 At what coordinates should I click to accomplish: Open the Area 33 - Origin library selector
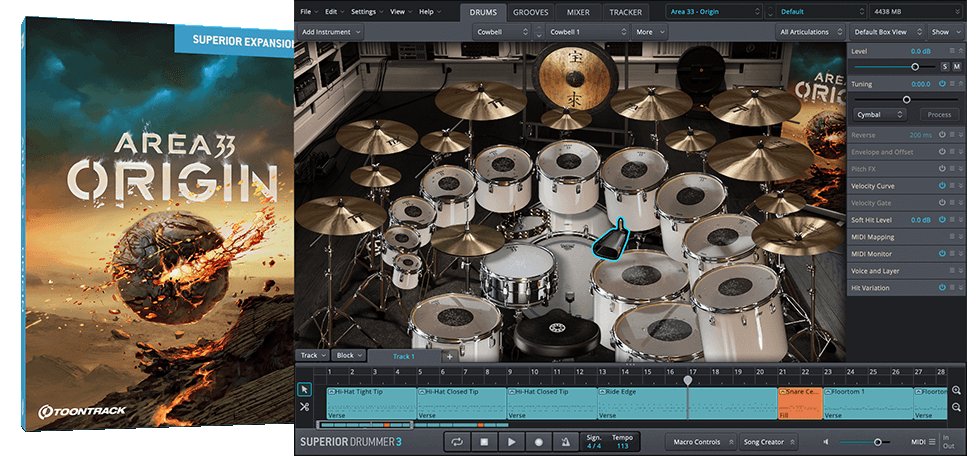714,12
